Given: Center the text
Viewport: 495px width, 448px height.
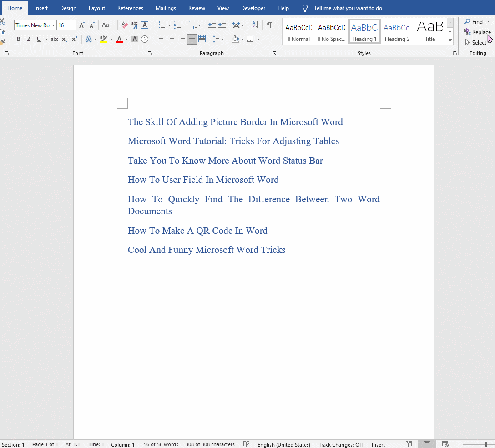Looking at the screenshot, I should (x=172, y=39).
